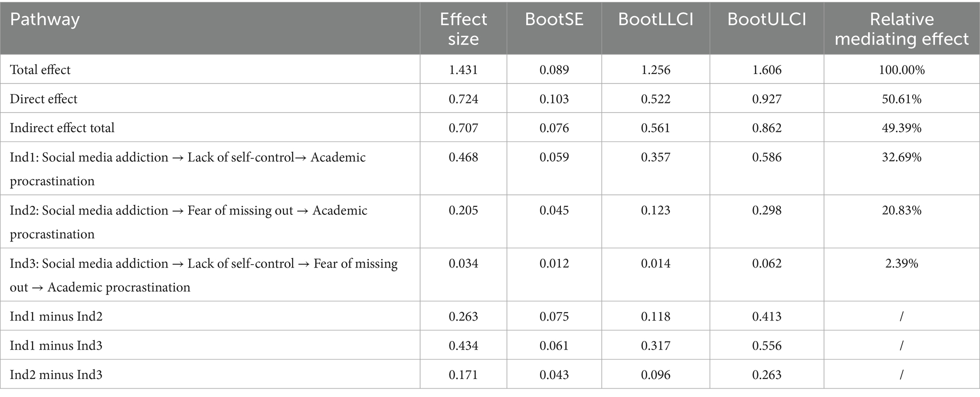
Task: Select the BootSE column header
Action: point(554,19)
